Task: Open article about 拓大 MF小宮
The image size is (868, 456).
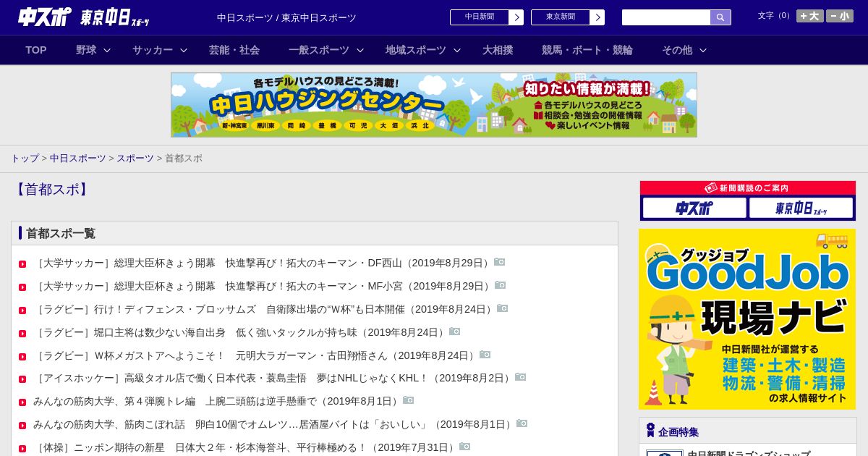Action: coord(263,287)
